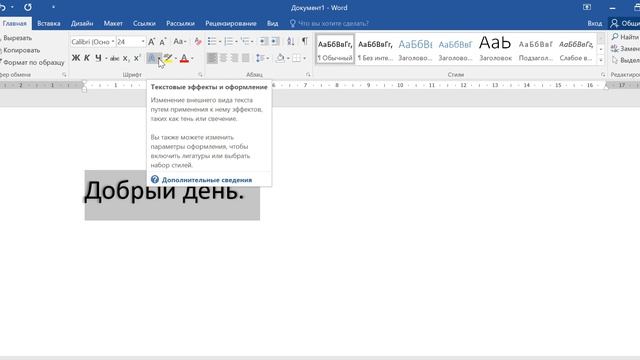The image size is (640, 360).
Task: Toggle superscript formatting
Action: point(137,58)
